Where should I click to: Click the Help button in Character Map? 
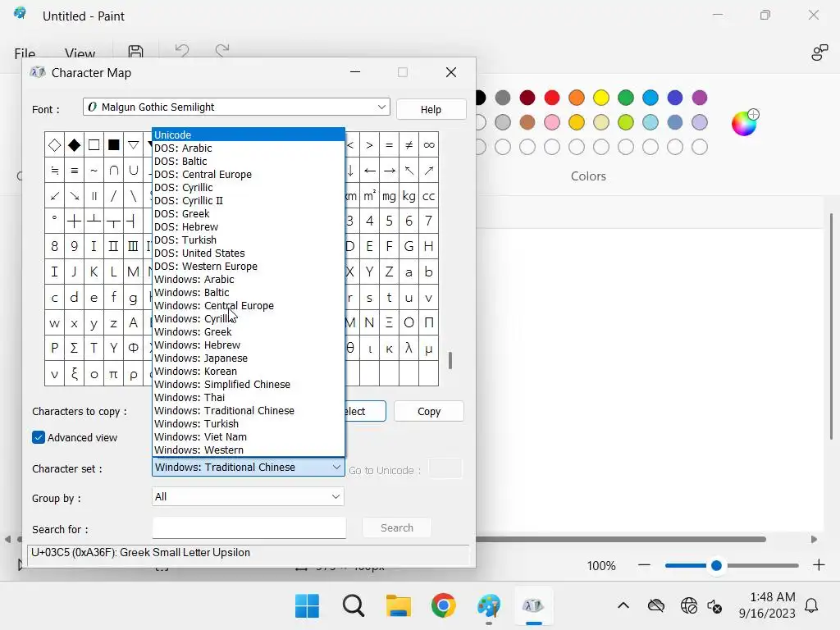point(431,109)
